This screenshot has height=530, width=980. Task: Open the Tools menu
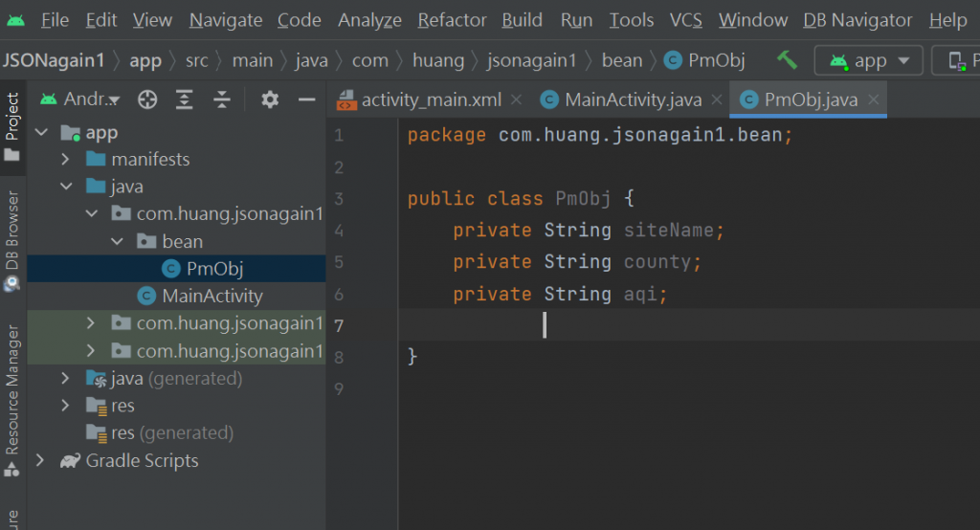[x=632, y=21]
